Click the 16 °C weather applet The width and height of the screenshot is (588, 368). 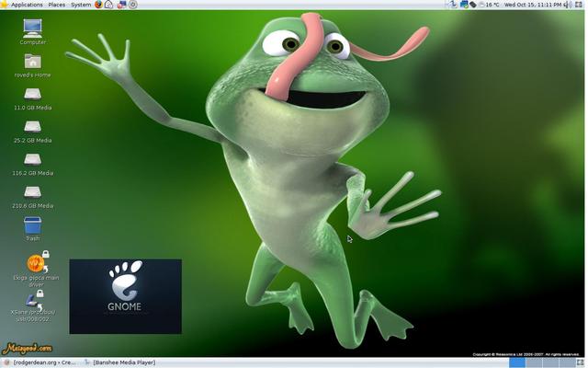pyautogui.click(x=489, y=5)
